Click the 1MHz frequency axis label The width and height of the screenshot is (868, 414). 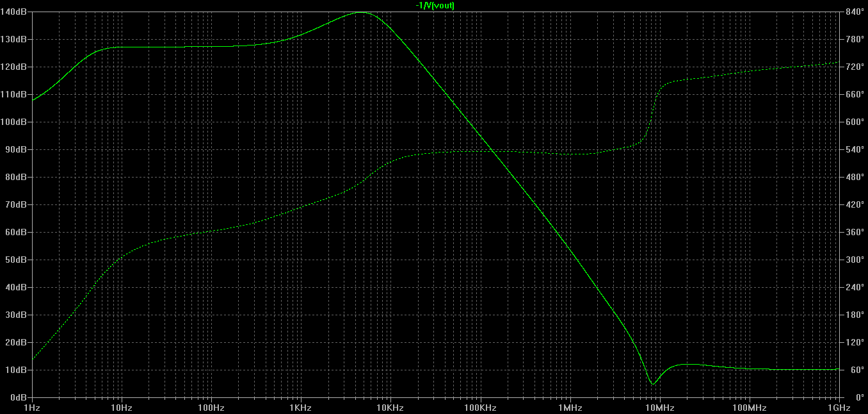(570, 408)
